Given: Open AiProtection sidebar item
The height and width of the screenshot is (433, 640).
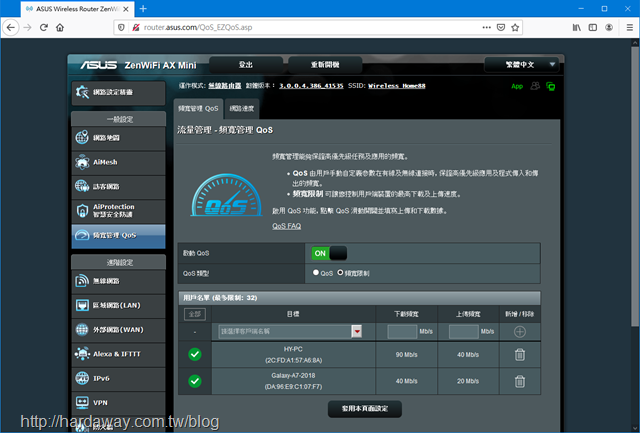Looking at the screenshot, I should click(x=118, y=211).
